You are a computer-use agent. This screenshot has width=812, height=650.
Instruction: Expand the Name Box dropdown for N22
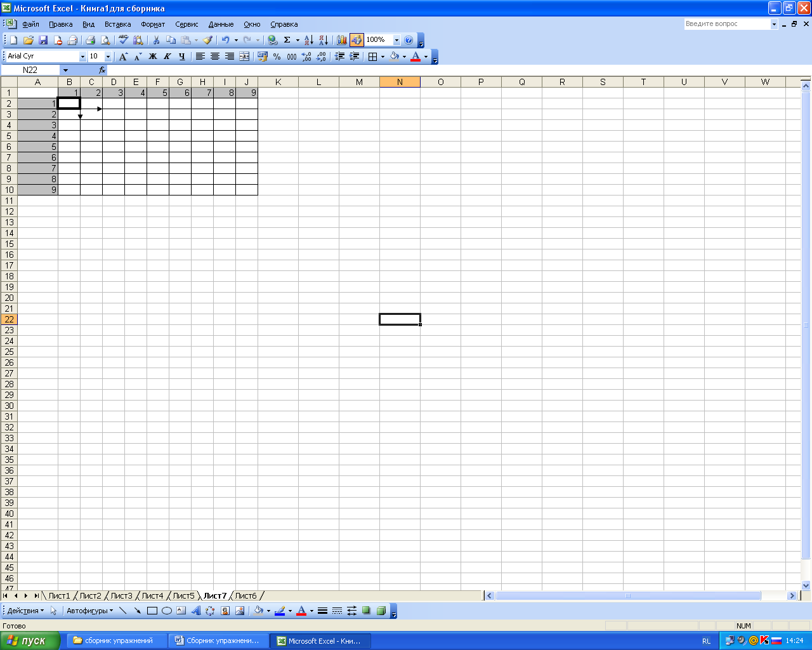coord(65,70)
